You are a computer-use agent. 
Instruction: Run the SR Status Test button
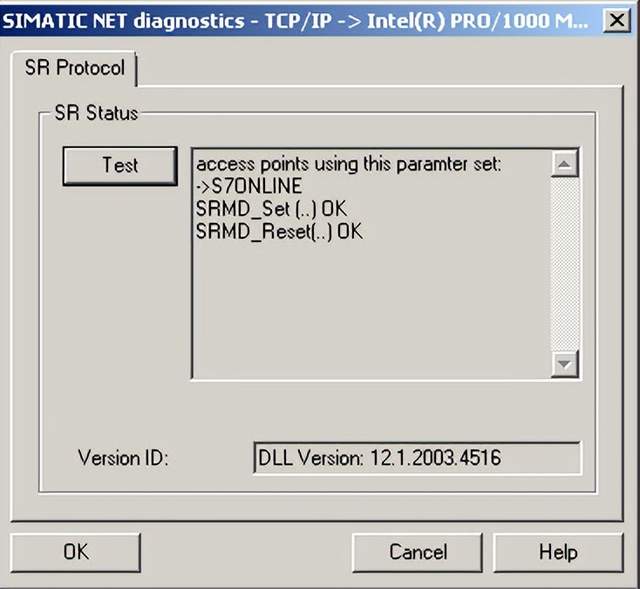click(120, 166)
